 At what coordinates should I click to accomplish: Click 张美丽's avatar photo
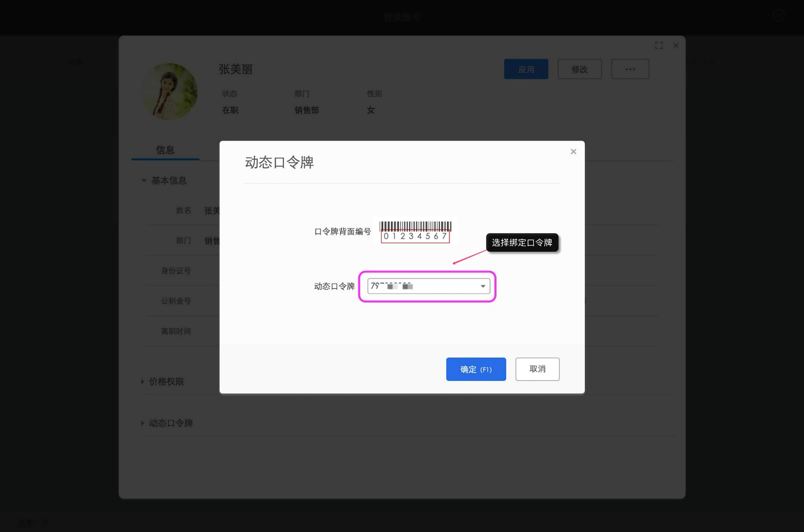169,92
